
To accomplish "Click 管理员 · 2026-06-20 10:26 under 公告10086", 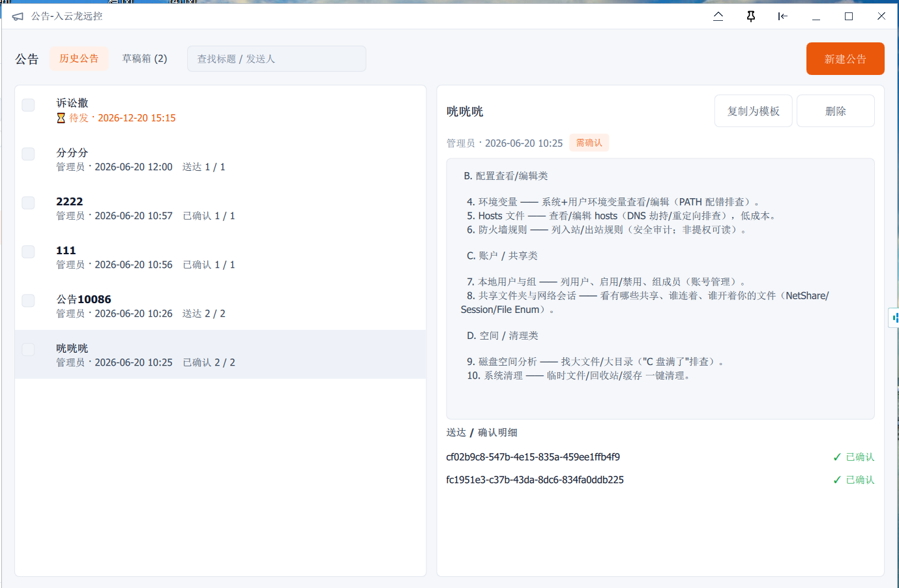I will [114, 314].
